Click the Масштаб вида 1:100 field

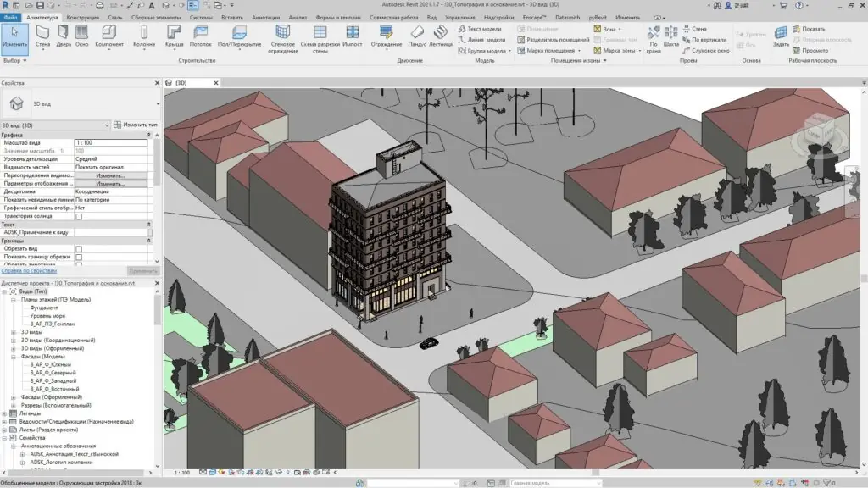[110, 143]
